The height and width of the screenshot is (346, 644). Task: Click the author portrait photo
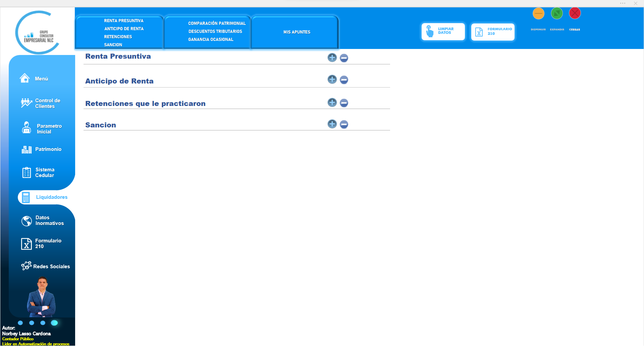point(42,297)
